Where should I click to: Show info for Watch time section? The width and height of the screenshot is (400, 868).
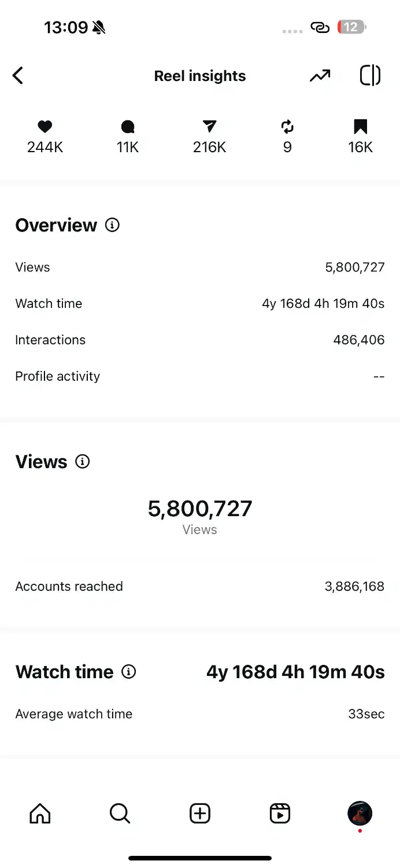click(x=129, y=672)
